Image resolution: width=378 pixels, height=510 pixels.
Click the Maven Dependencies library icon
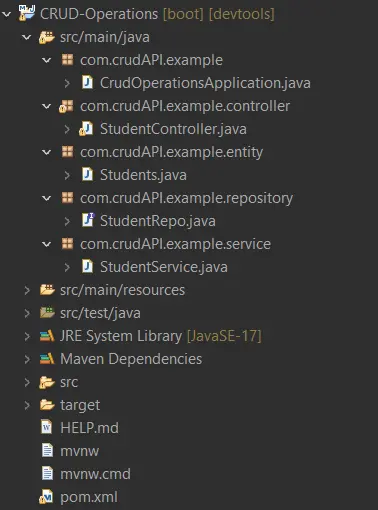47,359
